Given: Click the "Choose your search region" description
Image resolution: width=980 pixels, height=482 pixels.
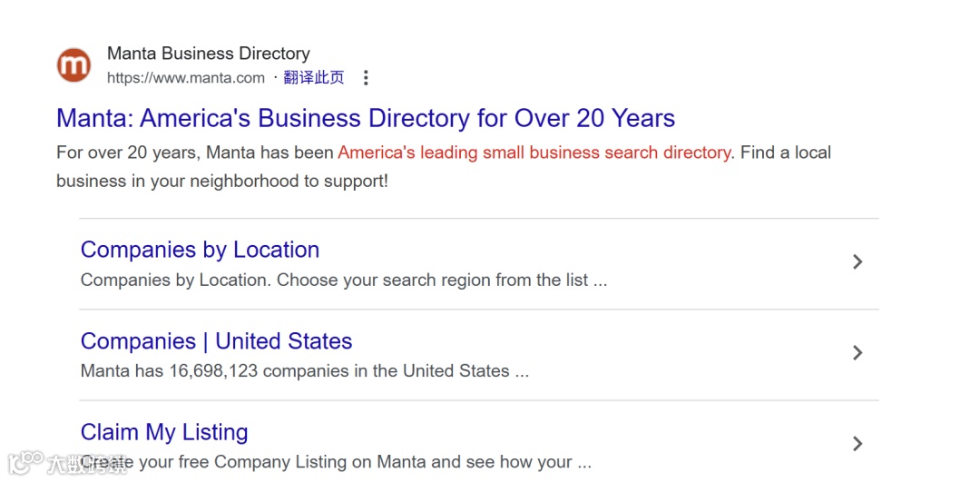Looking at the screenshot, I should pos(381,280).
